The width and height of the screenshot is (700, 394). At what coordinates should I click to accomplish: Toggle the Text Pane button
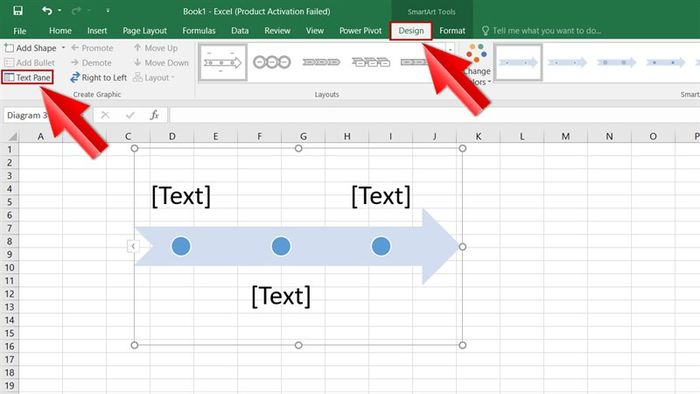pos(27,77)
